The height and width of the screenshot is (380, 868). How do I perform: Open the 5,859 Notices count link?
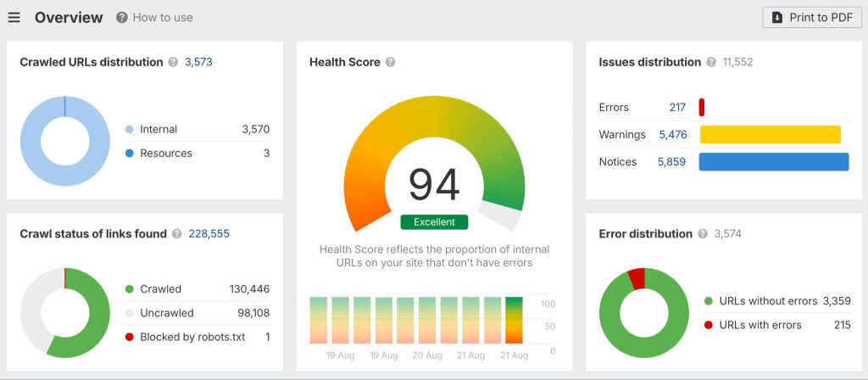672,162
